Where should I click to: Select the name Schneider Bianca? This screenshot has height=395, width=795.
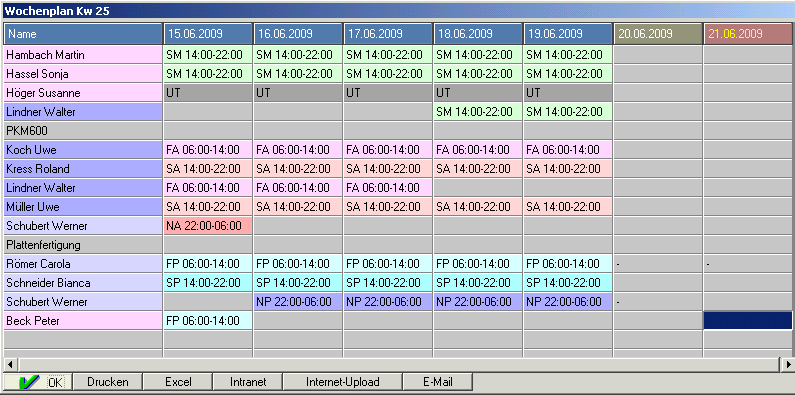click(x=83, y=283)
